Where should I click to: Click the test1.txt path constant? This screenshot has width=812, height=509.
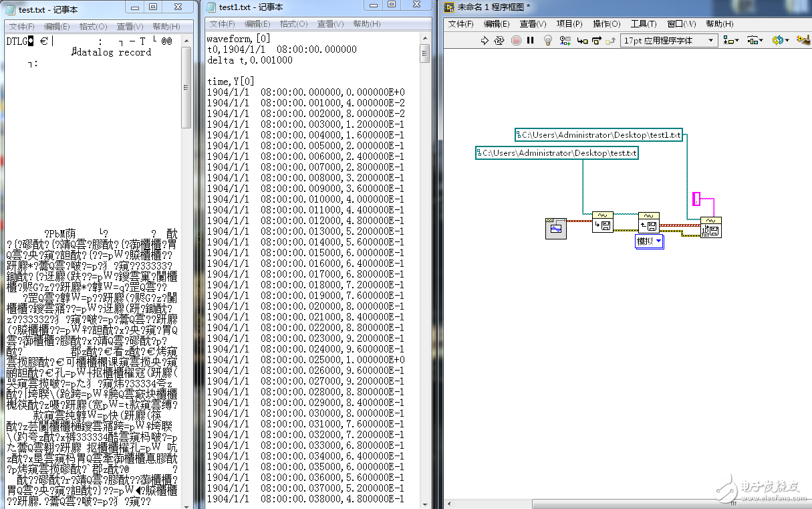coord(599,135)
